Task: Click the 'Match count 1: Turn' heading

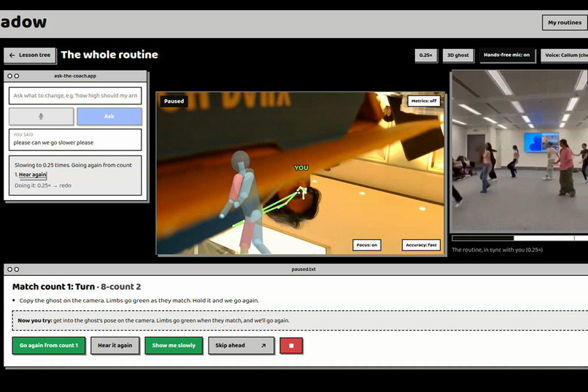Action: pos(54,287)
